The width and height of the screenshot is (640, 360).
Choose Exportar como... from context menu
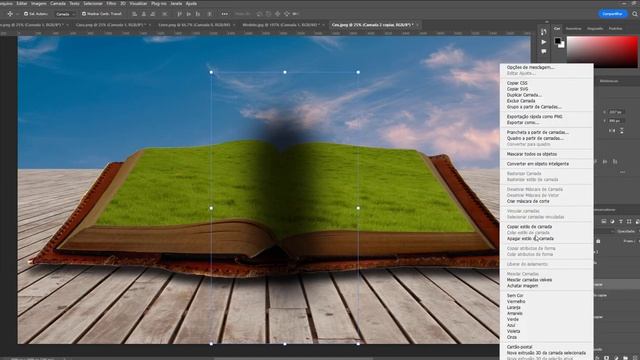pyautogui.click(x=523, y=122)
